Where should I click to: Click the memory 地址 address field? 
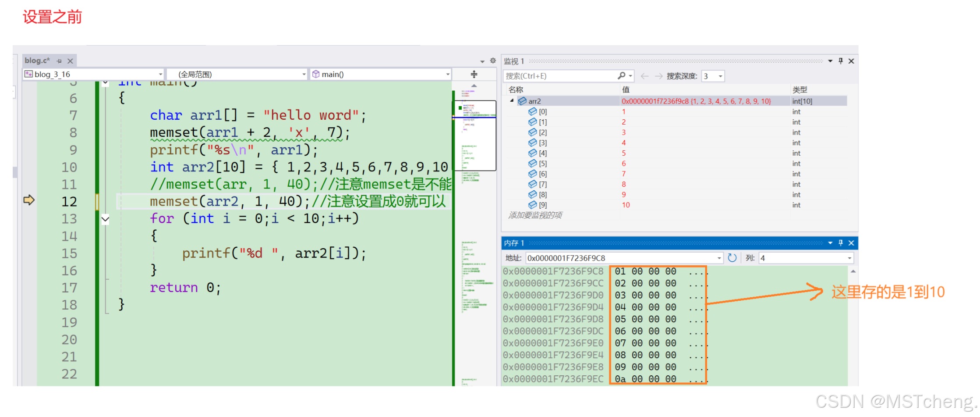620,258
